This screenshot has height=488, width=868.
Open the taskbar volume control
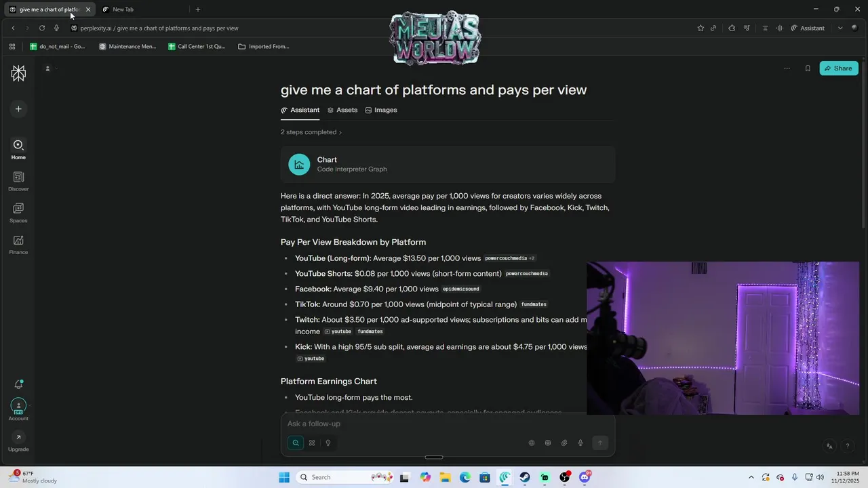point(821,477)
